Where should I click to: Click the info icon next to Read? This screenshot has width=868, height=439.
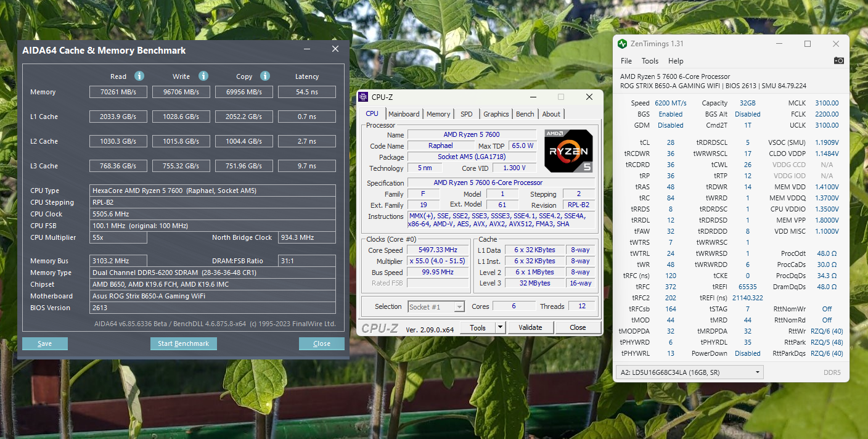pyautogui.click(x=139, y=76)
